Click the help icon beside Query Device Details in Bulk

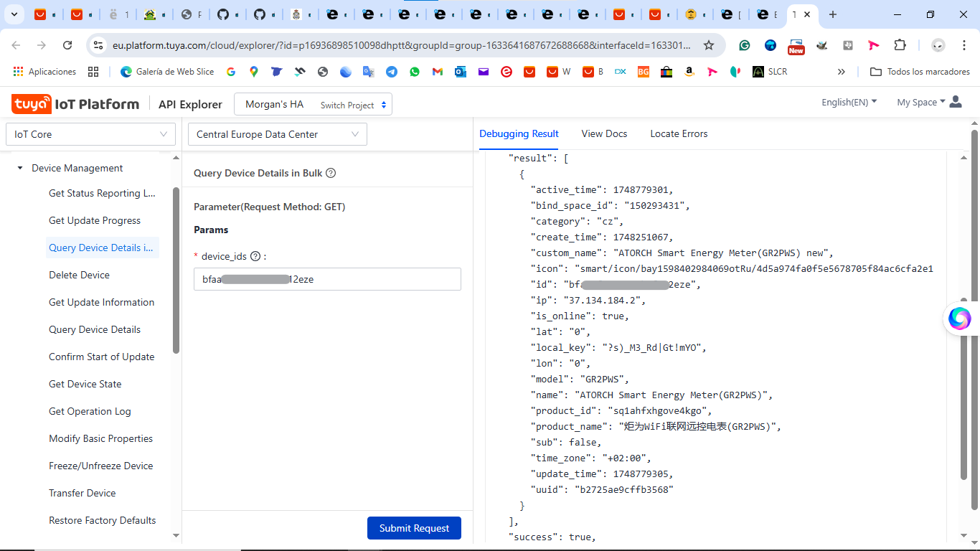click(x=331, y=173)
